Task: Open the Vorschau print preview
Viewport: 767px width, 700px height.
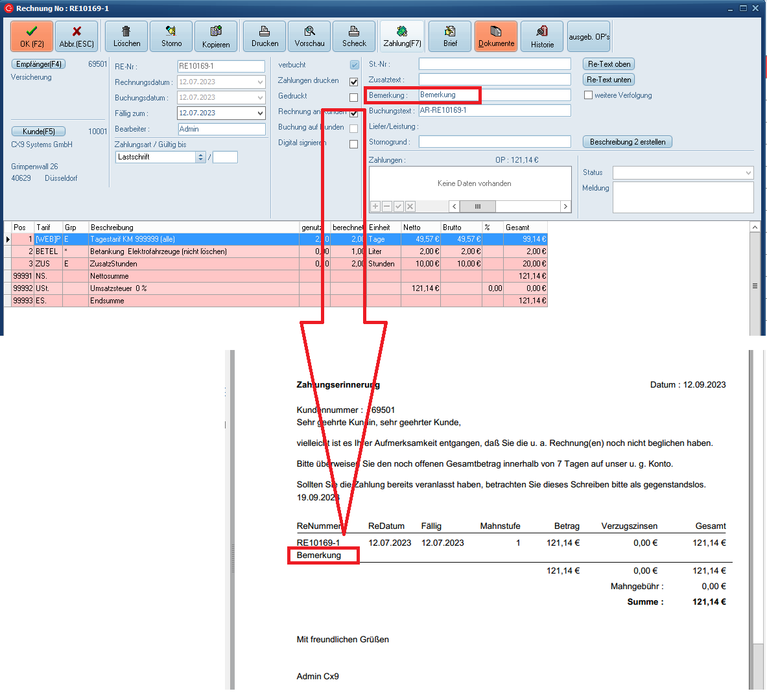Action: point(309,36)
